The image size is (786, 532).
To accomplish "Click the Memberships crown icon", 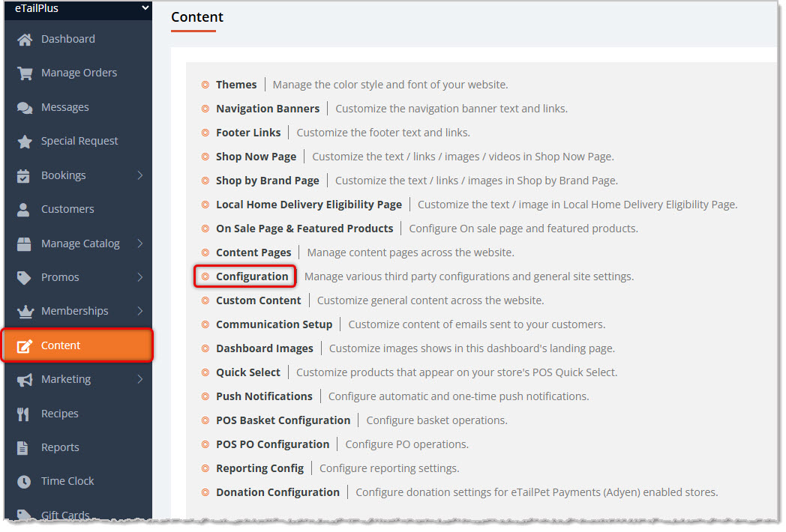I will pos(25,311).
